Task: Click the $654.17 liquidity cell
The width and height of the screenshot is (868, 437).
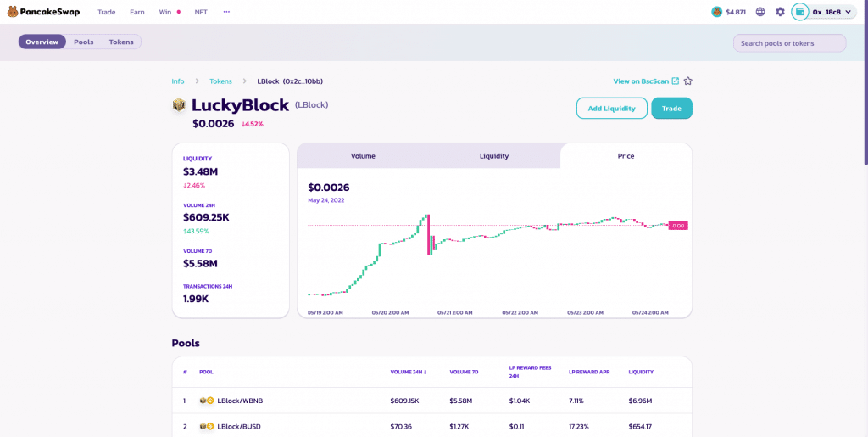Action: tap(641, 427)
